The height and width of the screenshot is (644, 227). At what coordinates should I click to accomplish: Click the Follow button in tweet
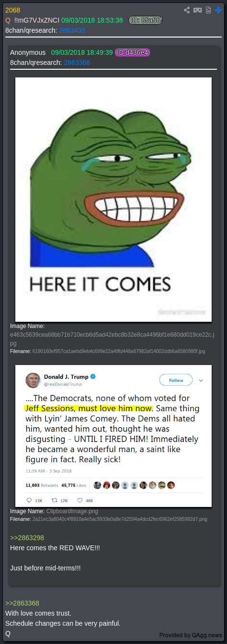(176, 380)
